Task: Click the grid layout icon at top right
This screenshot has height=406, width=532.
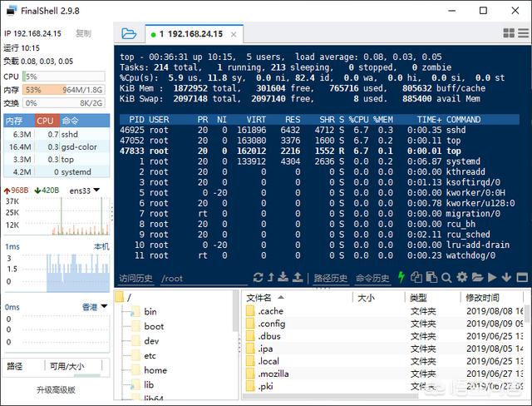Action: pos(509,34)
